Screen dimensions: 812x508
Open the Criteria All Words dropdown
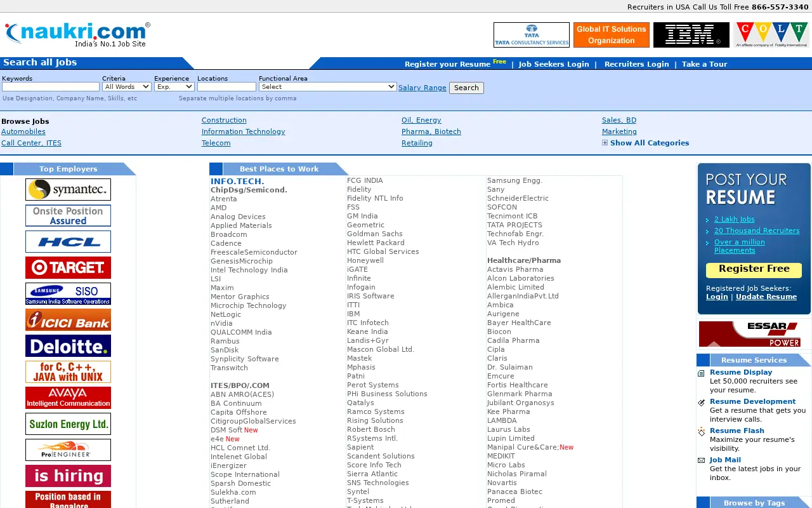(126, 86)
